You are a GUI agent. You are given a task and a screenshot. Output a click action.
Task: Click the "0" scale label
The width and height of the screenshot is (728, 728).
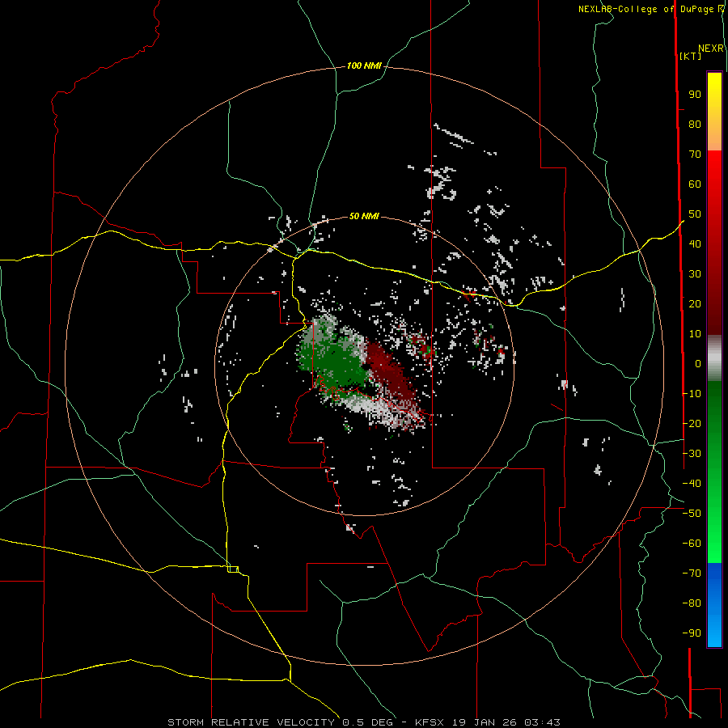click(698, 363)
